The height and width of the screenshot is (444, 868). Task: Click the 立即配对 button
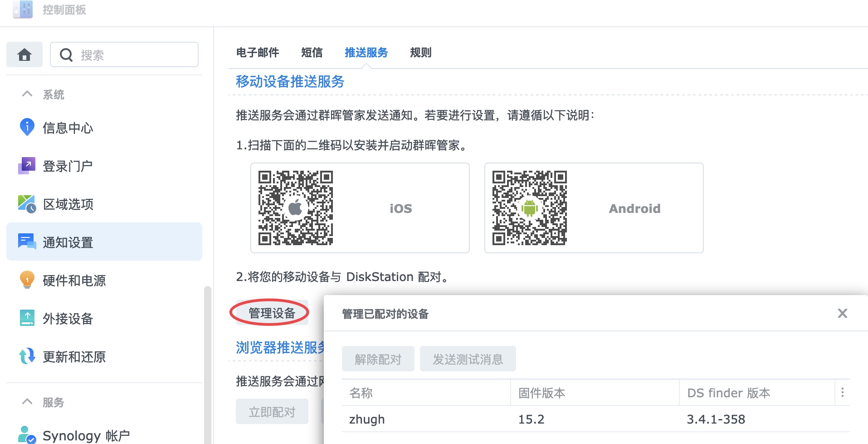pos(272,412)
